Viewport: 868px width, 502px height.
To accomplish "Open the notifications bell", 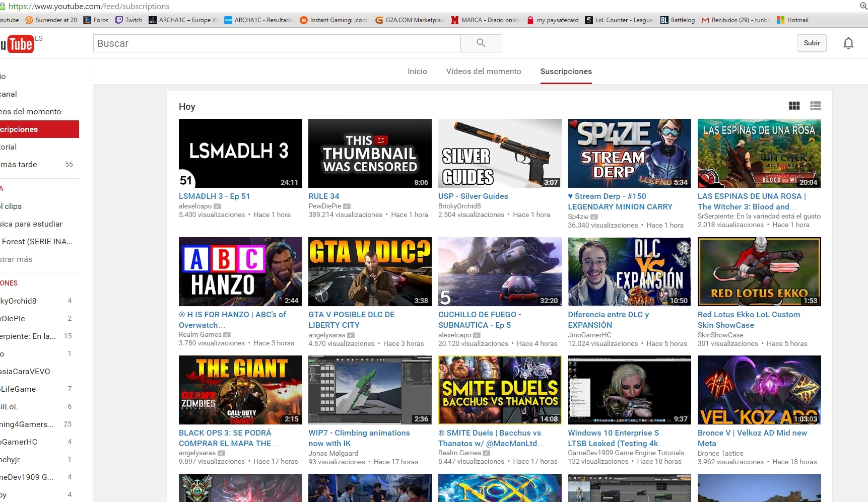I will tap(848, 43).
